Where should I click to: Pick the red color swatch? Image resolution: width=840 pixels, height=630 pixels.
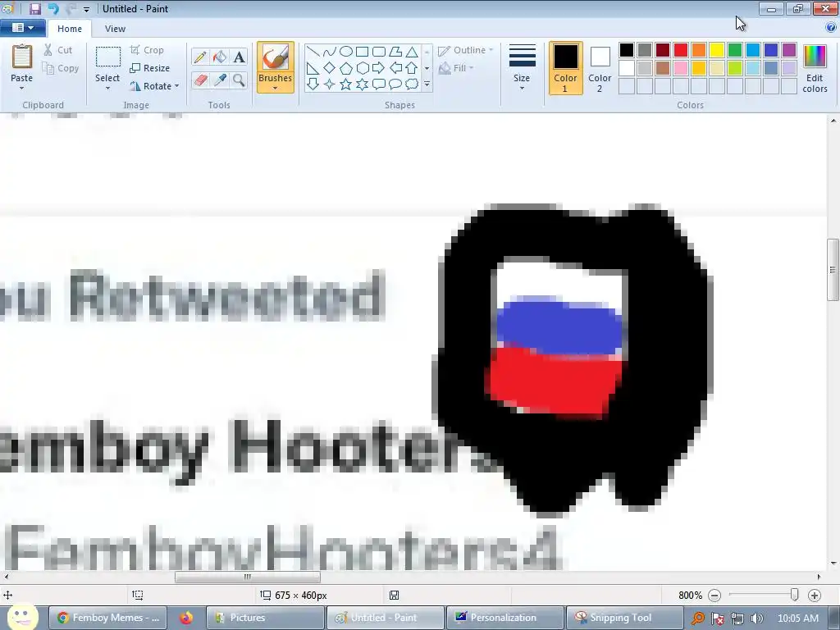[681, 50]
